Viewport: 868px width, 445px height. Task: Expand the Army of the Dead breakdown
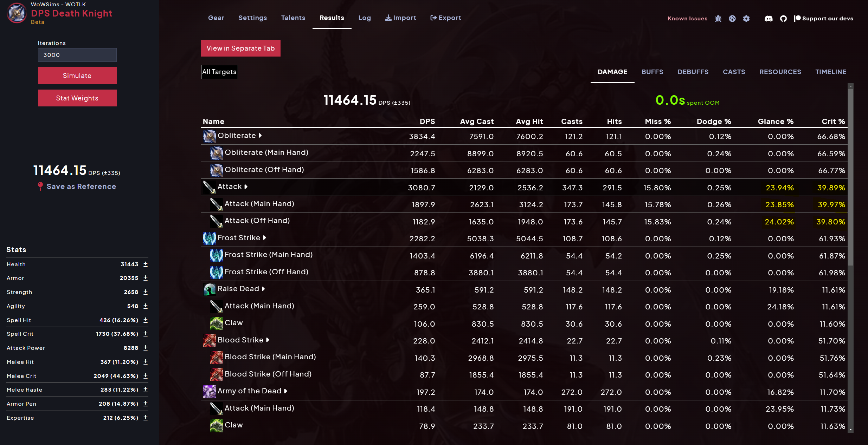[285, 391]
